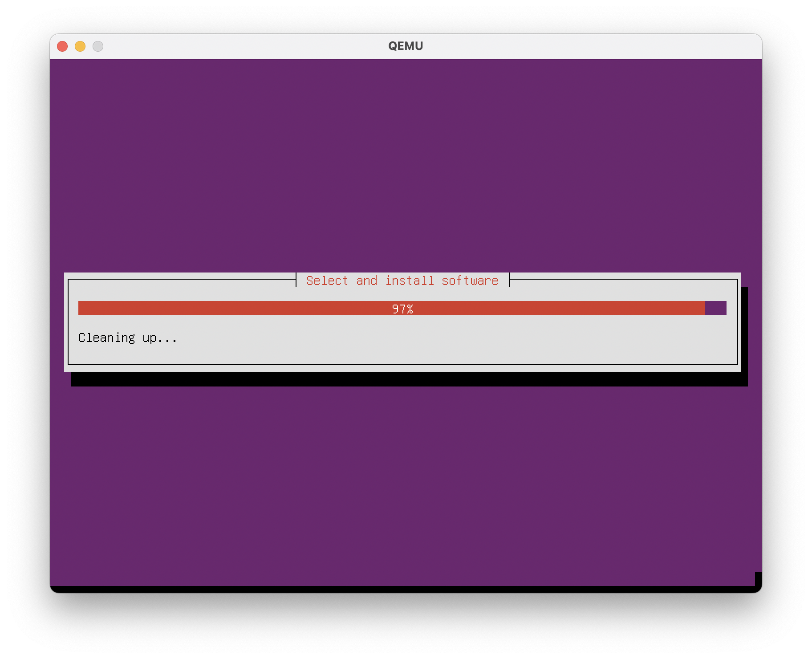The image size is (812, 659).
Task: Click the QEMU window title
Action: pyautogui.click(x=406, y=46)
